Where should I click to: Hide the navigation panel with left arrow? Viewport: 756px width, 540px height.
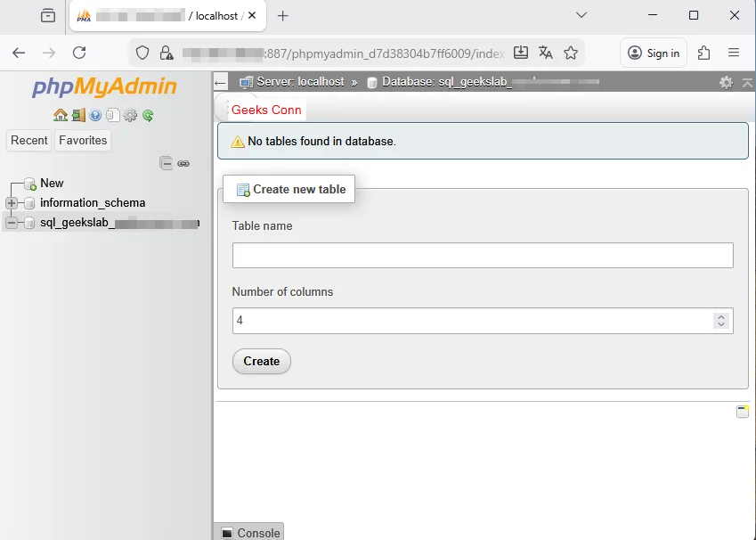[219, 82]
